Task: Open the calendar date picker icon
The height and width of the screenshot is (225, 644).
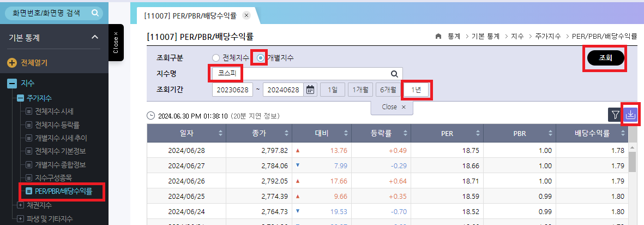Action: (310, 90)
